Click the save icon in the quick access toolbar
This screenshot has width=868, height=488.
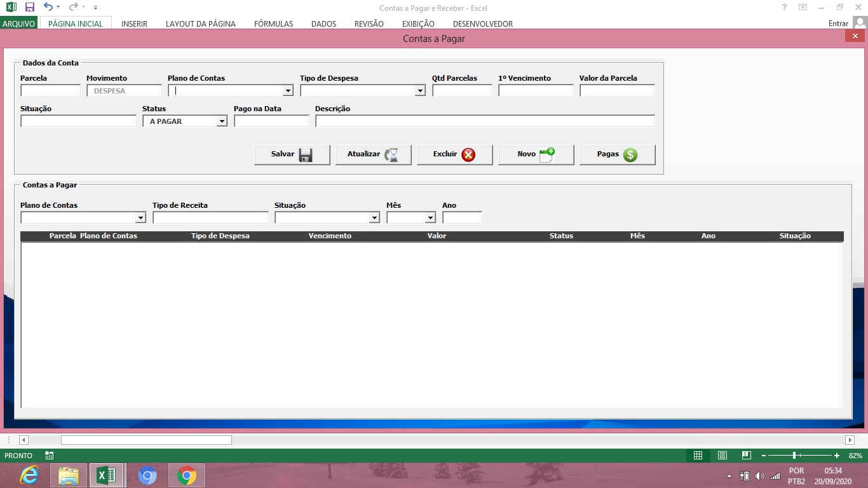click(x=29, y=8)
